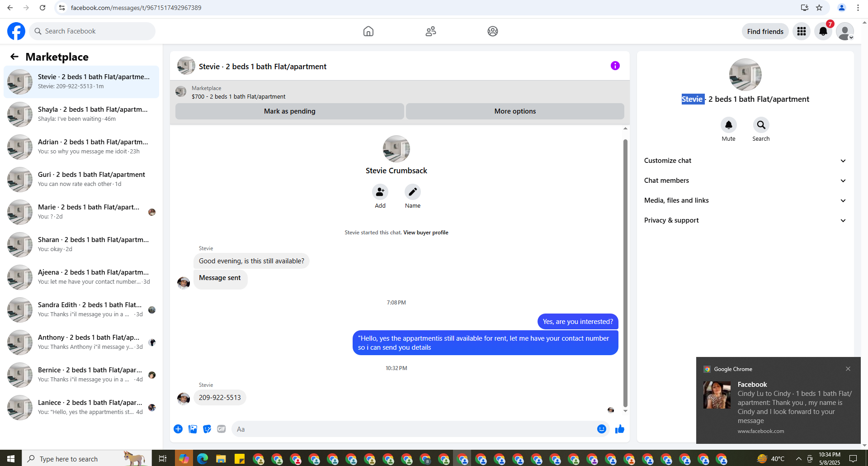Go back using the Marketplace back arrow
The height and width of the screenshot is (466, 868).
coord(14,57)
